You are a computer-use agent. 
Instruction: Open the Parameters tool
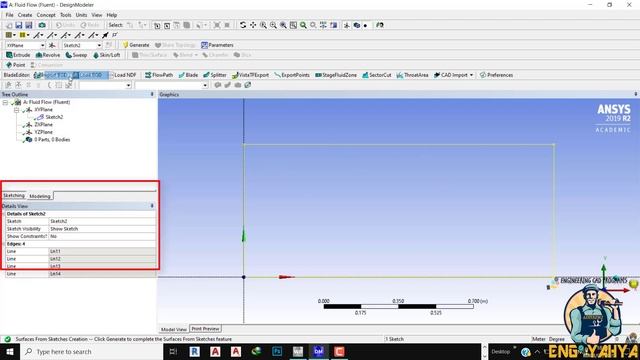click(x=217, y=45)
